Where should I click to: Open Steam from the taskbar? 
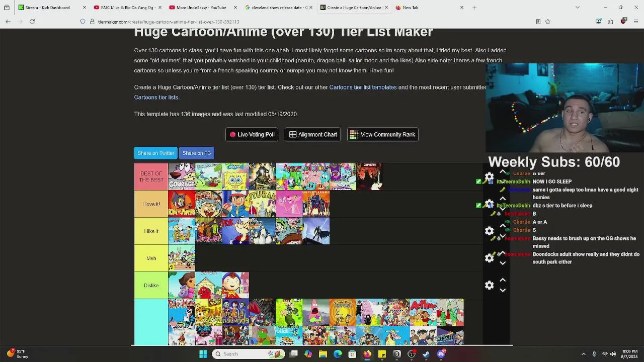point(426,354)
